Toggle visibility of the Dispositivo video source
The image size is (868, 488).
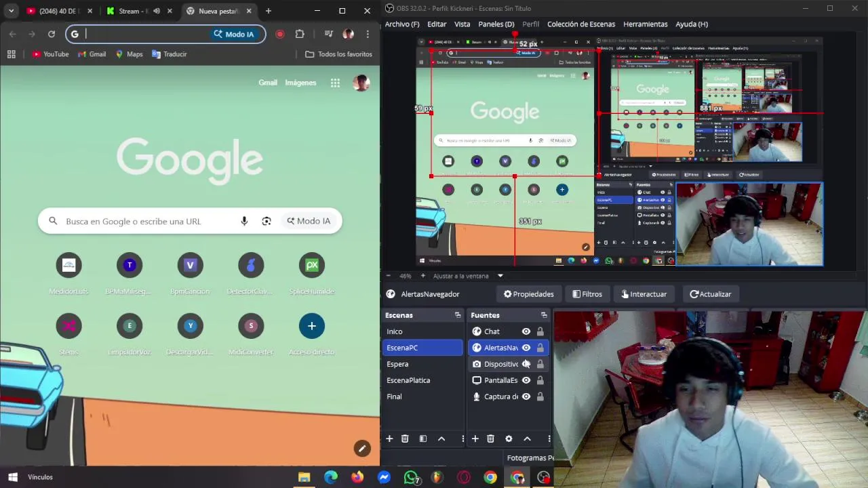(526, 364)
